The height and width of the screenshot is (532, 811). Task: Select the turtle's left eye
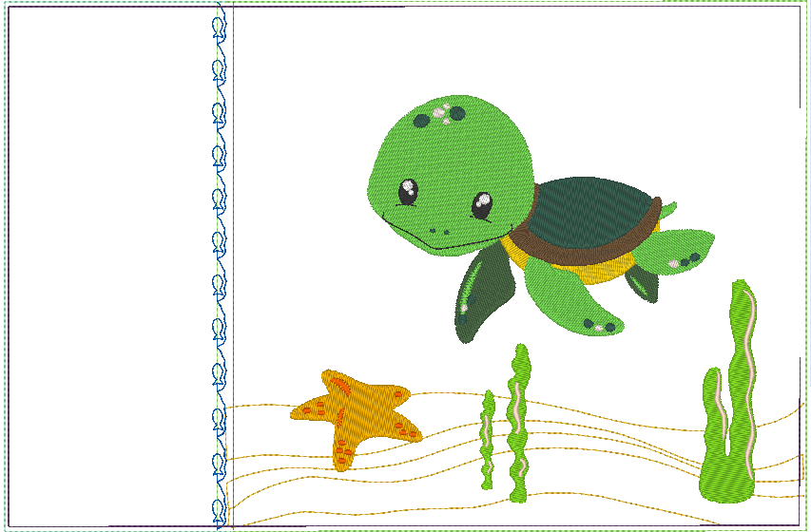coord(408,192)
